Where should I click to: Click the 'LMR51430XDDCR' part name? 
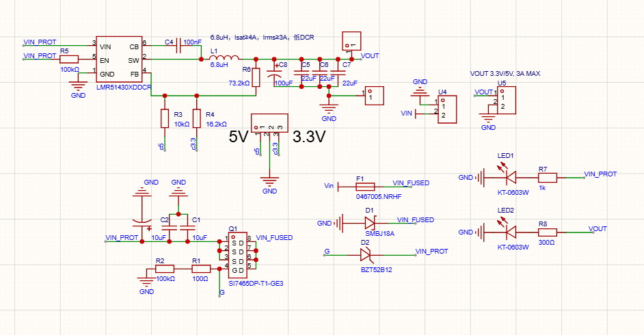(124, 88)
